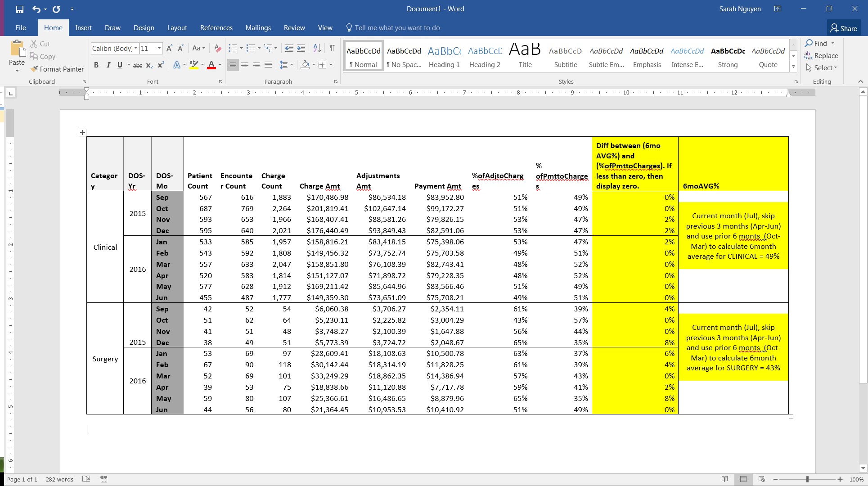Click the Save icon in title bar
This screenshot has width=868, height=486.
(19, 9)
